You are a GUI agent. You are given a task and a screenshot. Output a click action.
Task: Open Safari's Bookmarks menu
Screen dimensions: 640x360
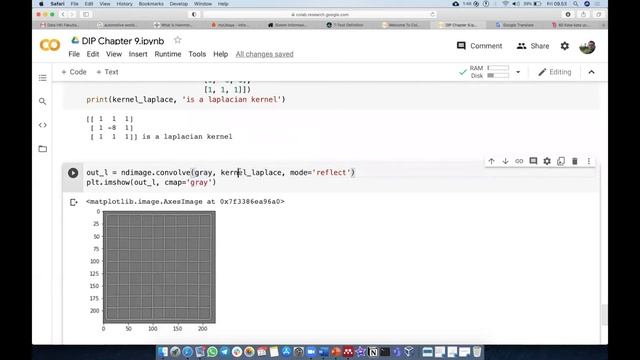(151, 4)
